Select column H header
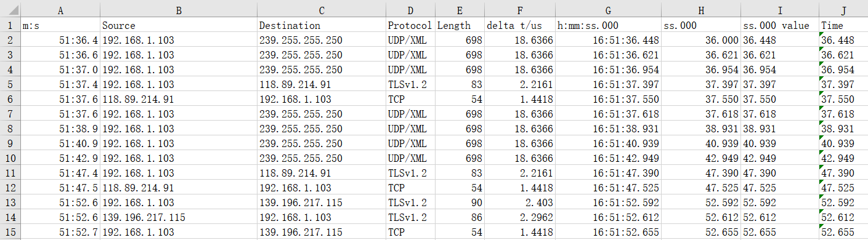The width and height of the screenshot is (868, 240). pyautogui.click(x=701, y=10)
